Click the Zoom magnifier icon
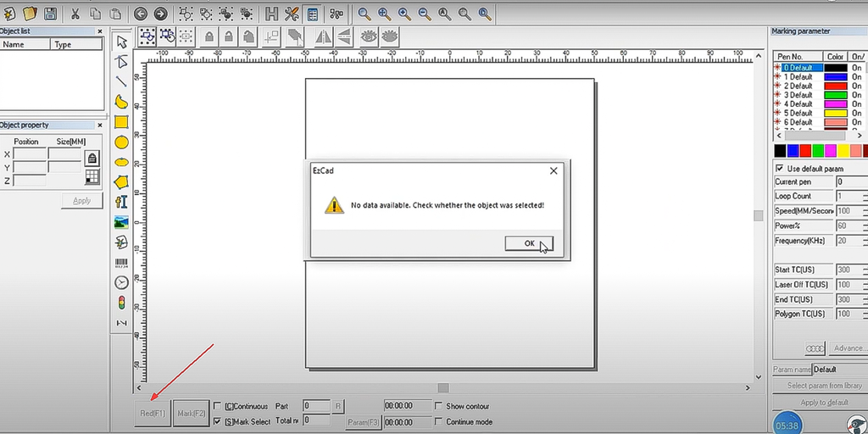 tap(364, 14)
